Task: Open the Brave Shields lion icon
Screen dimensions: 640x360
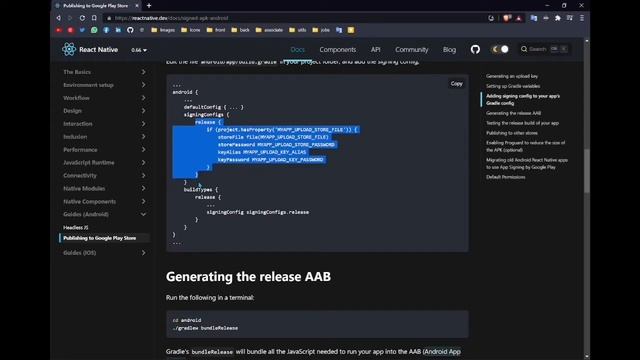Action: [x=507, y=18]
